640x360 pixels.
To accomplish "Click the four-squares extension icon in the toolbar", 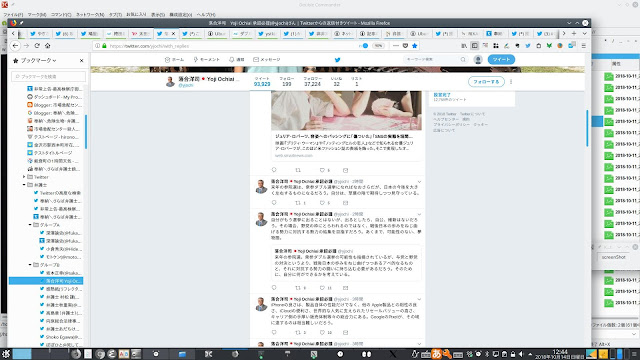I will 496,46.
